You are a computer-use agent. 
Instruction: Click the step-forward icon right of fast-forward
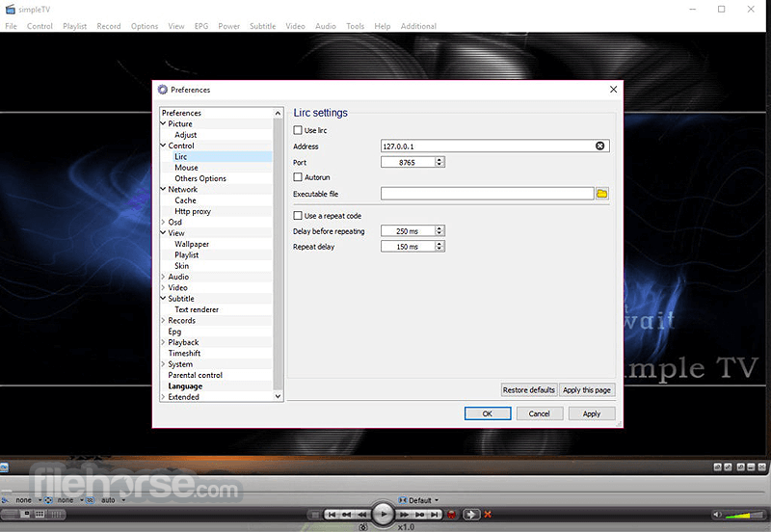(x=419, y=515)
